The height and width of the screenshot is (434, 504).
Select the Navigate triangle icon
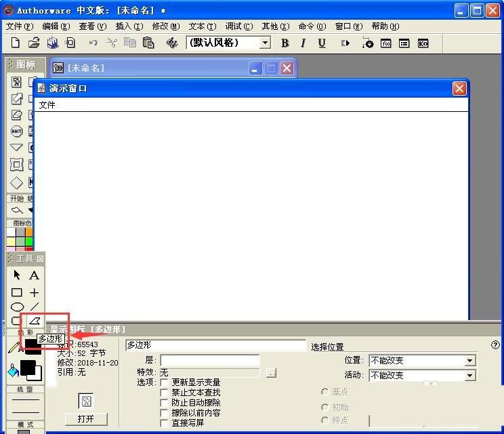coord(16,147)
